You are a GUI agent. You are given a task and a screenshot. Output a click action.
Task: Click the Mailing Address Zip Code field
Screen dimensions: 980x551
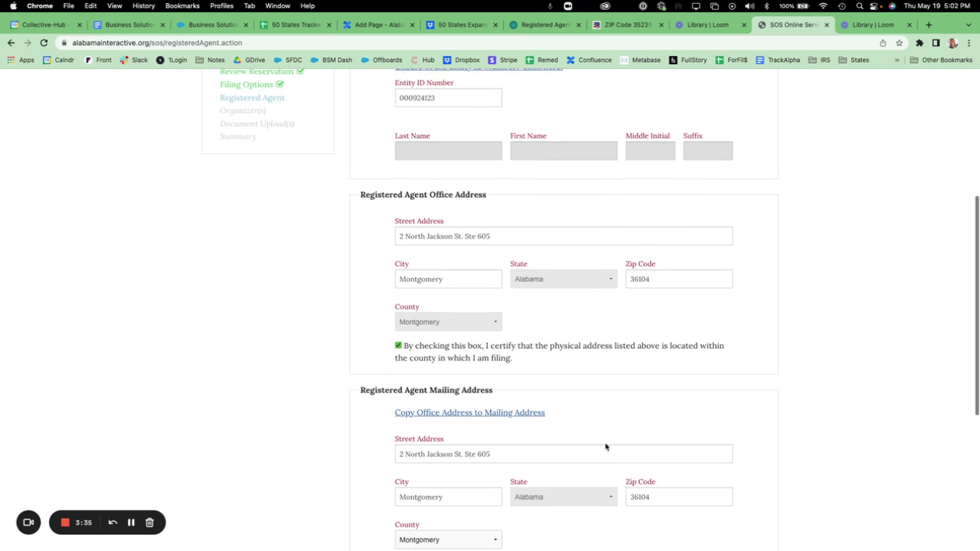[678, 497]
